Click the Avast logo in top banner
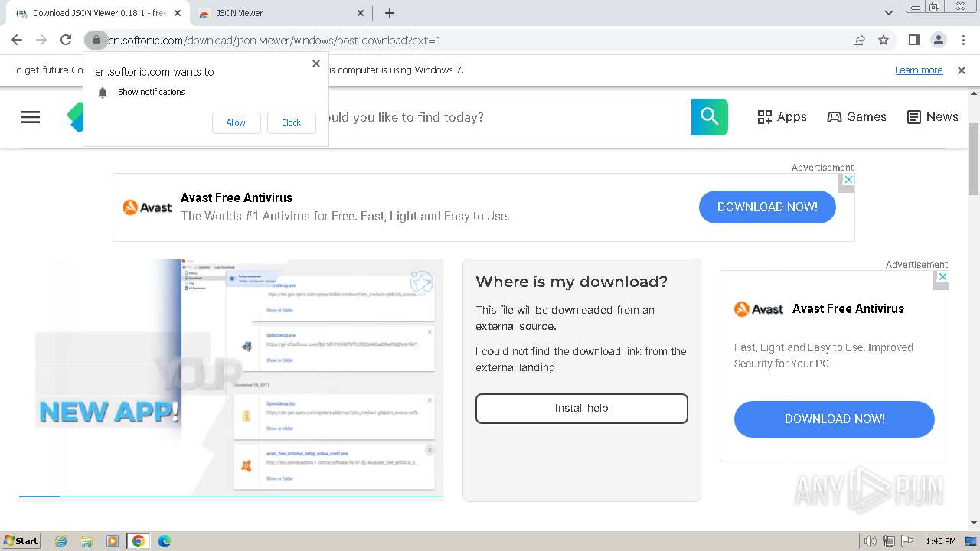This screenshot has width=980, height=551. click(147, 207)
